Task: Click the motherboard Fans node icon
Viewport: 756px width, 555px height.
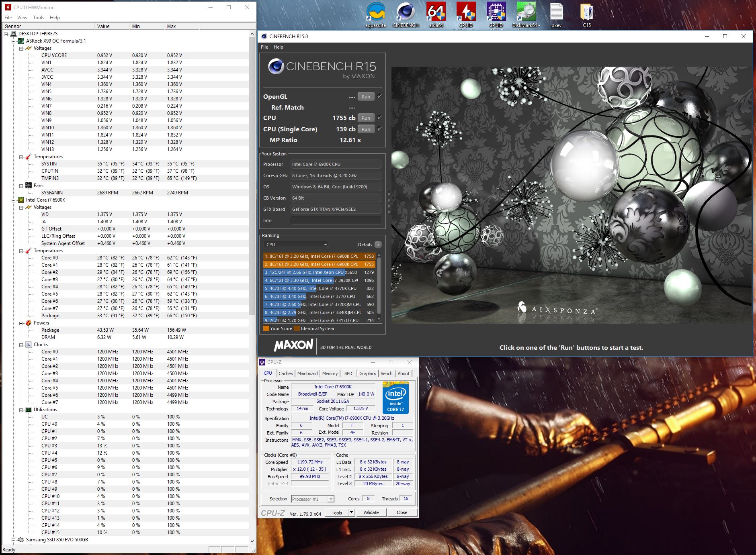Action: 29,186
